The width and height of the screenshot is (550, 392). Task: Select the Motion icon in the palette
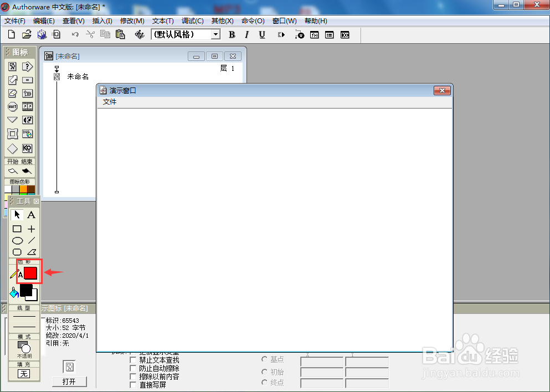click(x=12, y=80)
